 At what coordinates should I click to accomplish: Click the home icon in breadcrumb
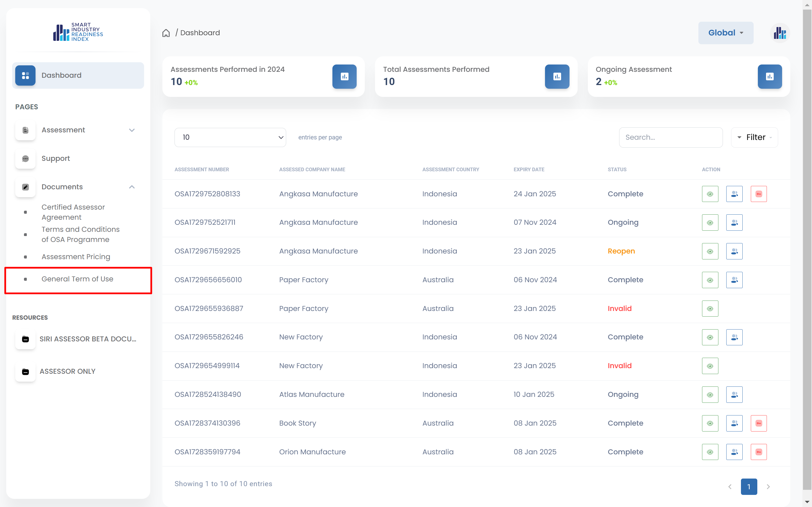pos(166,33)
